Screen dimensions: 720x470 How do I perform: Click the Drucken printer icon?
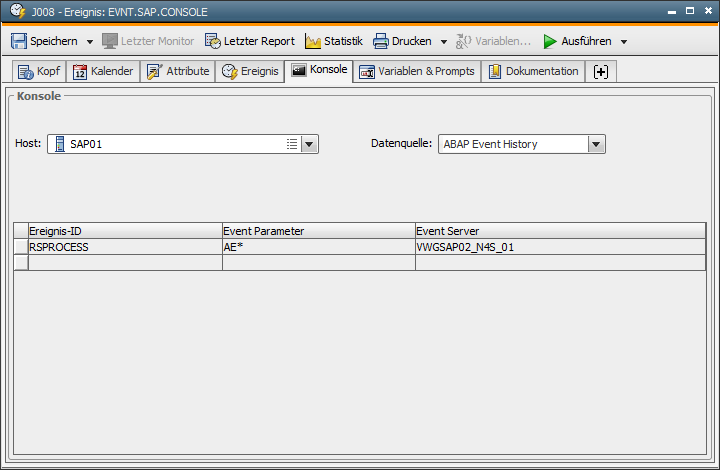pos(381,41)
